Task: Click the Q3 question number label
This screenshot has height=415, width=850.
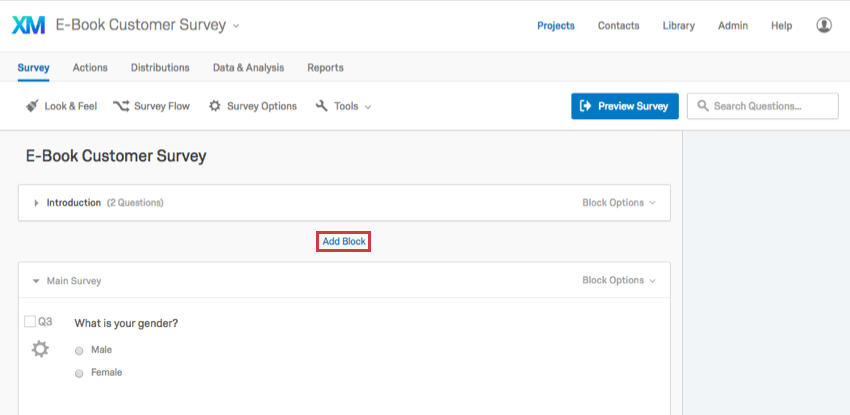Action: click(x=45, y=322)
